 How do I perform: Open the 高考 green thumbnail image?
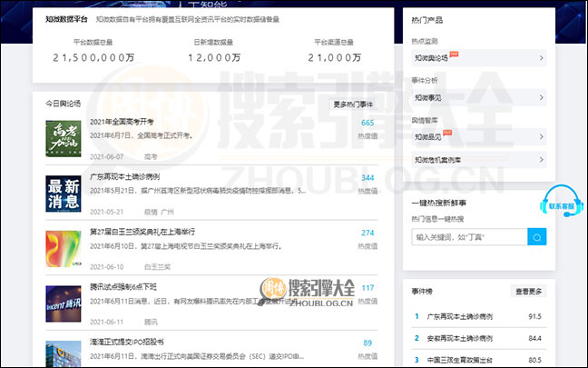tap(64, 138)
